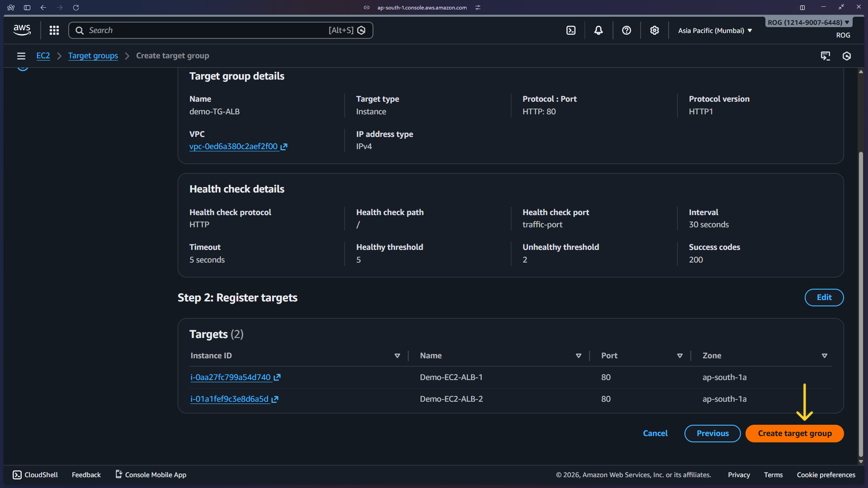View notifications via the bell icon
Screen dimensions: 868x488
click(599, 30)
